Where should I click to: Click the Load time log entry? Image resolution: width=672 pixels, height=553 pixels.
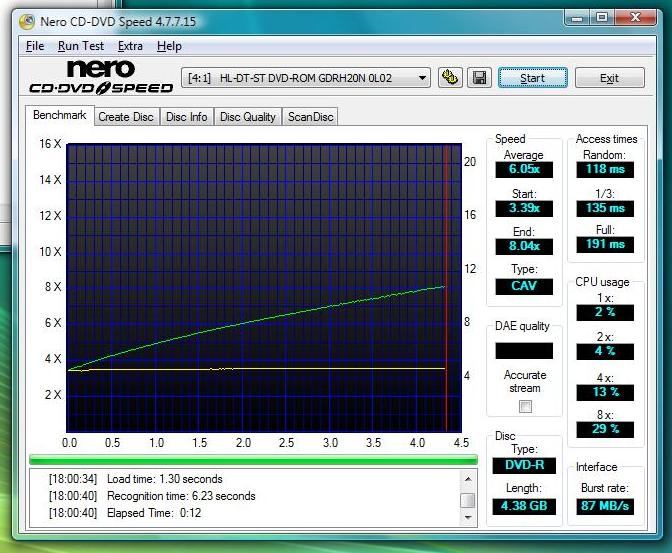pyautogui.click(x=135, y=479)
